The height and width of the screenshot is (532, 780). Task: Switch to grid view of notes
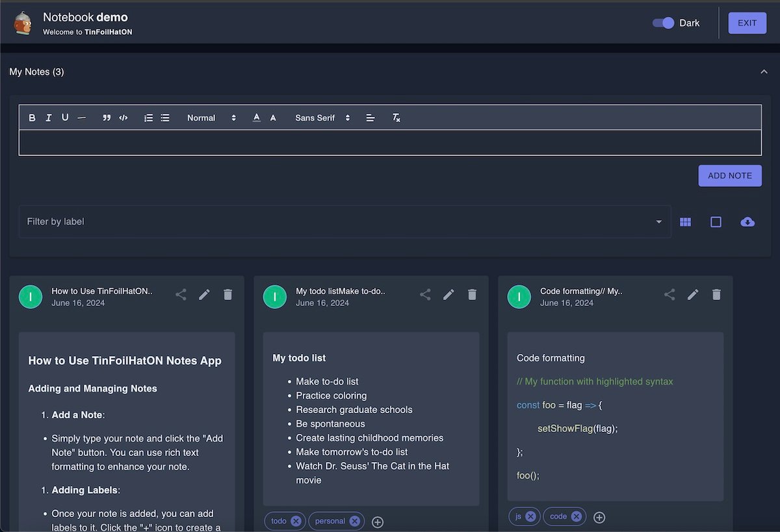[x=685, y=222]
